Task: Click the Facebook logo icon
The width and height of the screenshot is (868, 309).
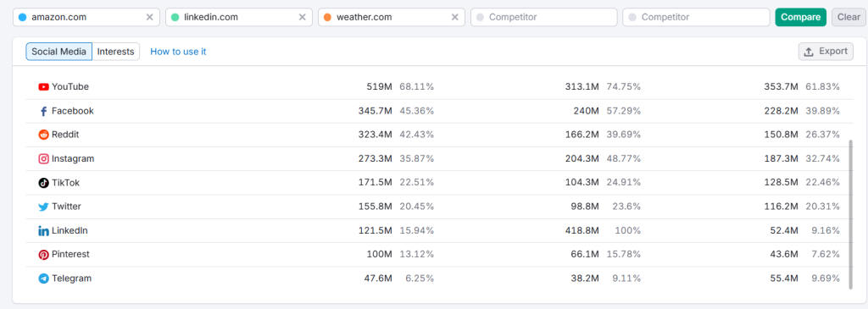Action: [44, 111]
